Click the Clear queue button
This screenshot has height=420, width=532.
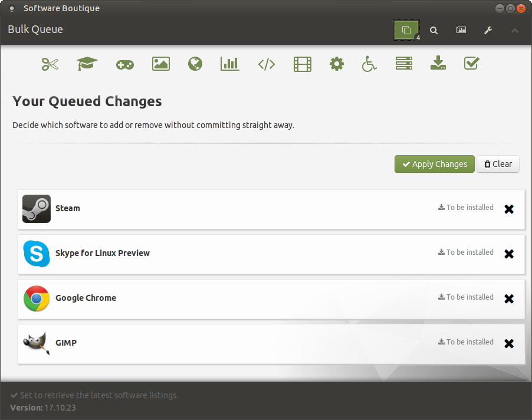(x=498, y=164)
